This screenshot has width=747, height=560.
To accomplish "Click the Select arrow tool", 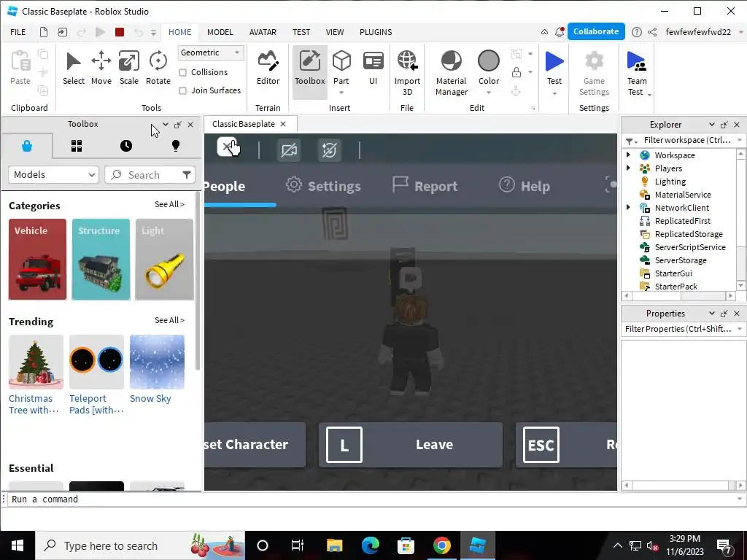I will click(x=74, y=68).
